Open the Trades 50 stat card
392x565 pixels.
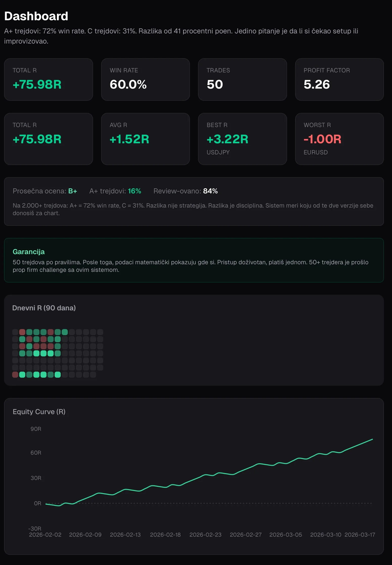tap(243, 79)
